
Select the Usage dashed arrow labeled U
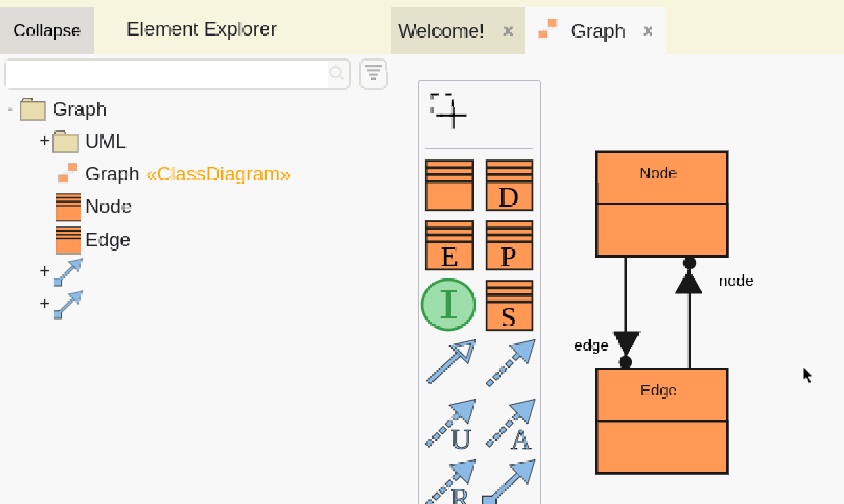[x=451, y=423]
